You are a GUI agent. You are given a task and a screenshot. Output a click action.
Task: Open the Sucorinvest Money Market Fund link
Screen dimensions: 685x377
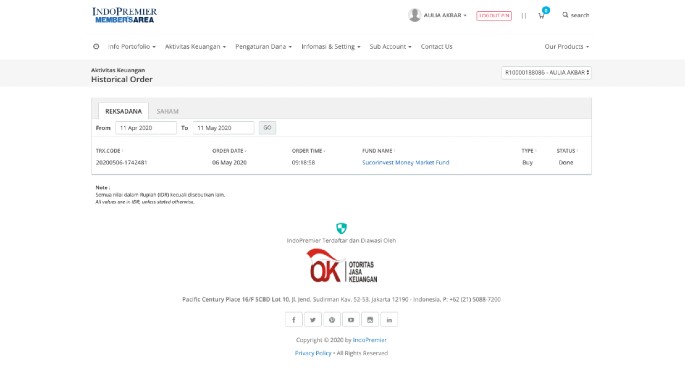(x=405, y=163)
